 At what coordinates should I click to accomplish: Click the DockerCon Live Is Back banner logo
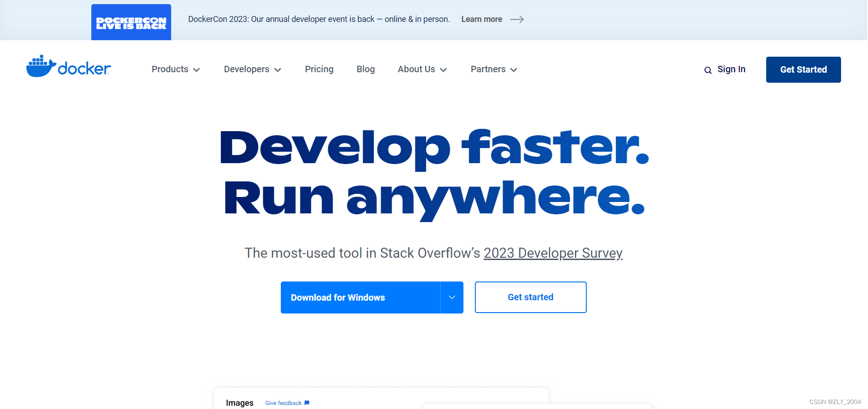131,22
